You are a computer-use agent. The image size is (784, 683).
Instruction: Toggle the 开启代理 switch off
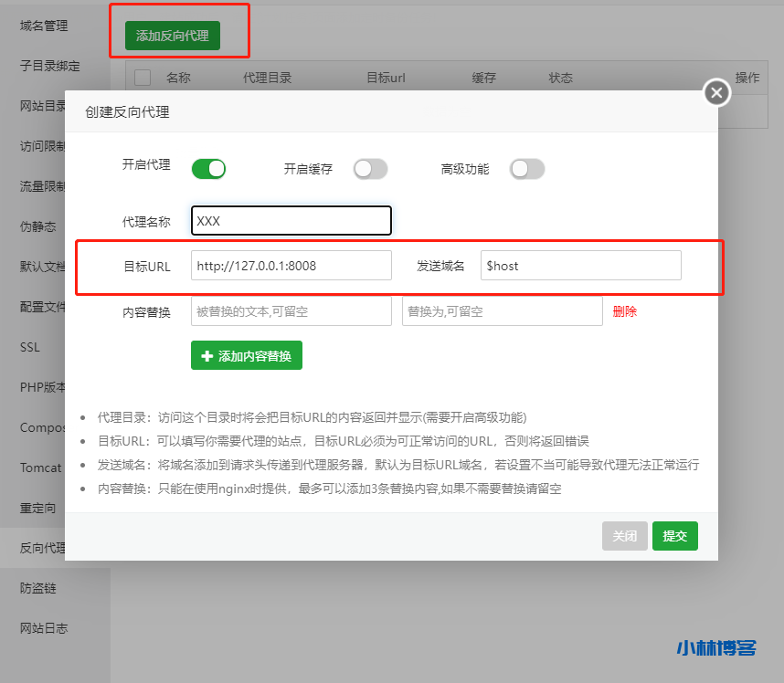[x=208, y=169]
